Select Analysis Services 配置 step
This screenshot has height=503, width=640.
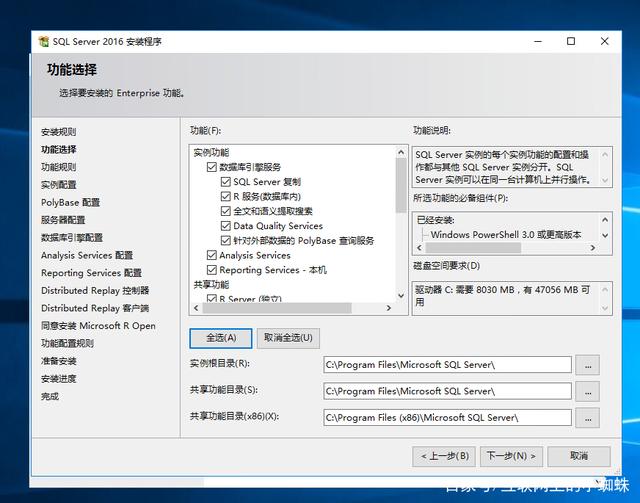87,255
